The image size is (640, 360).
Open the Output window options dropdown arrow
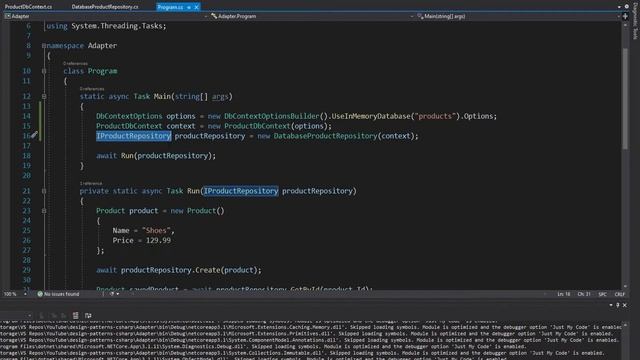click(x=611, y=305)
